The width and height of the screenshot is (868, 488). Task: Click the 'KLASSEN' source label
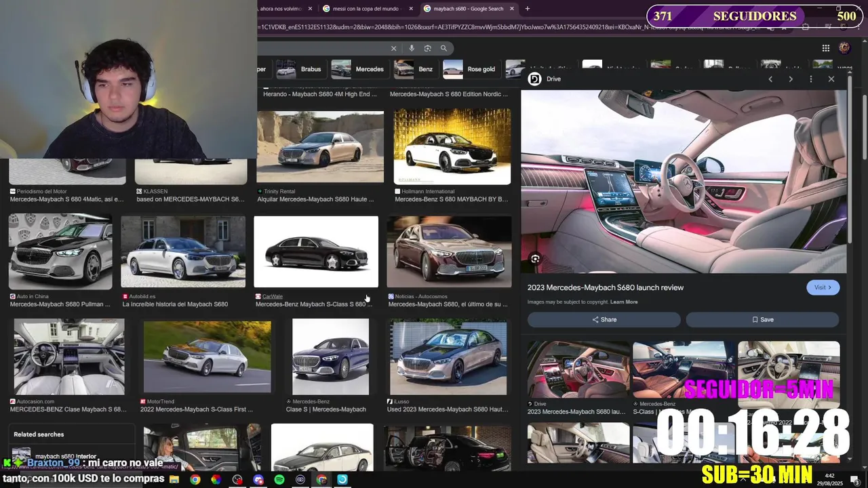[x=155, y=192]
